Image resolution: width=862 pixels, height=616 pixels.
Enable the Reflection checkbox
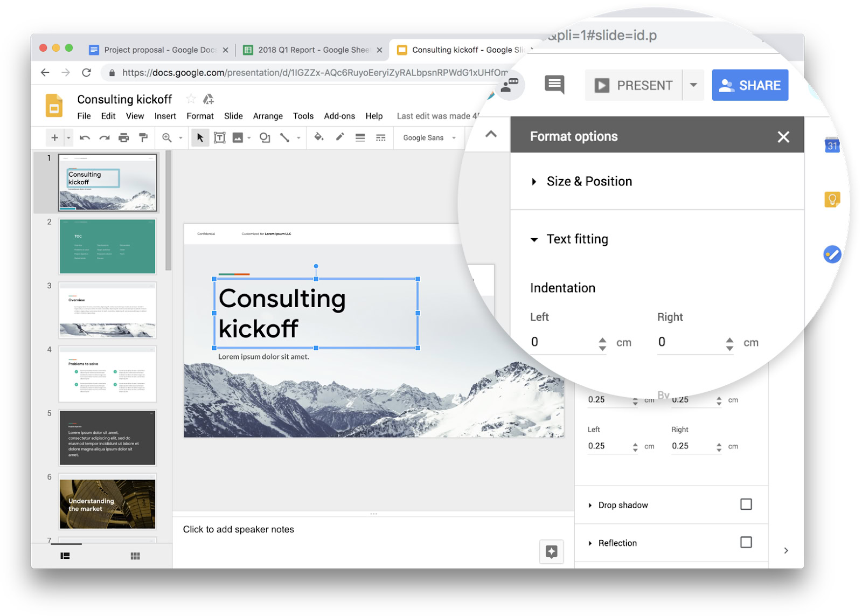(x=746, y=542)
